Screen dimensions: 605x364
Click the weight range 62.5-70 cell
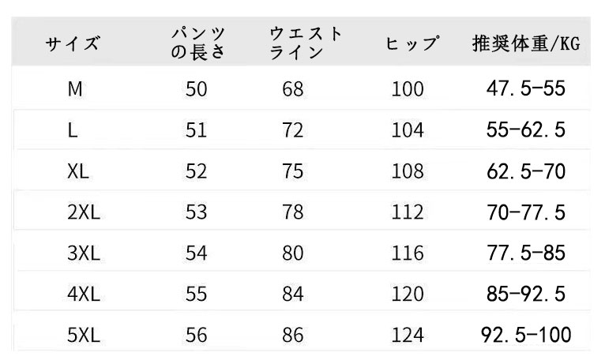click(526, 171)
